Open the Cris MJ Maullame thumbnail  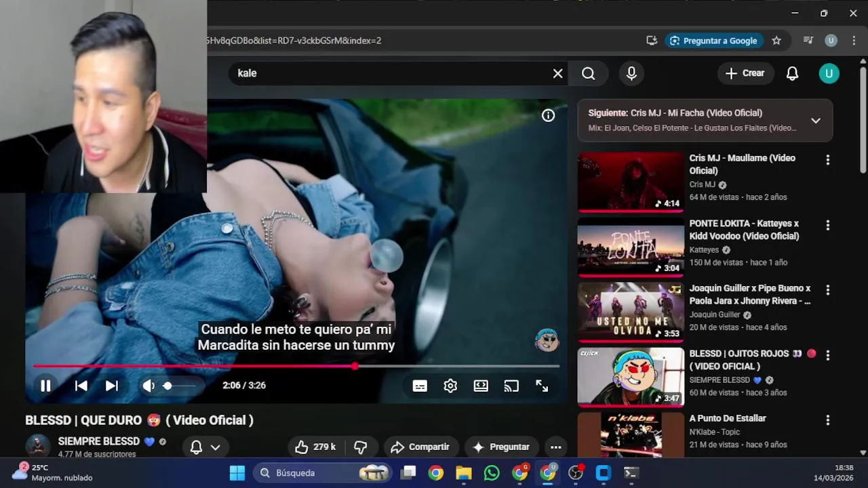(631, 182)
